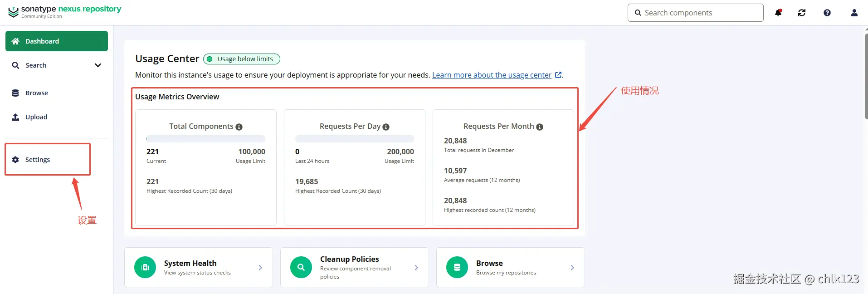This screenshot has height=294, width=868.
Task: Click the System Health card arrow
Action: tap(260, 268)
